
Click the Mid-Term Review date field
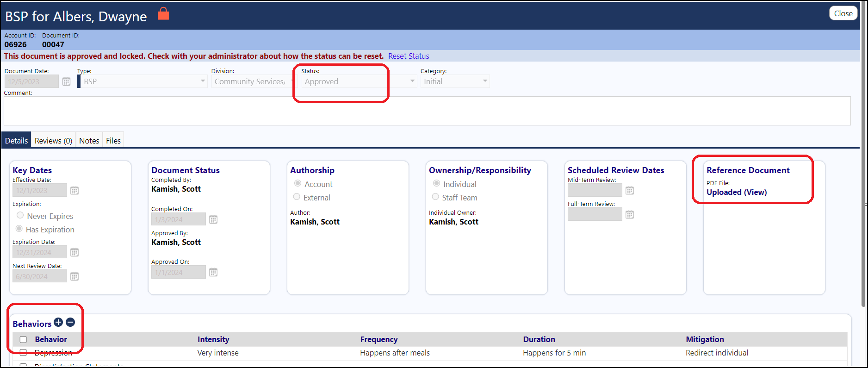click(x=595, y=190)
